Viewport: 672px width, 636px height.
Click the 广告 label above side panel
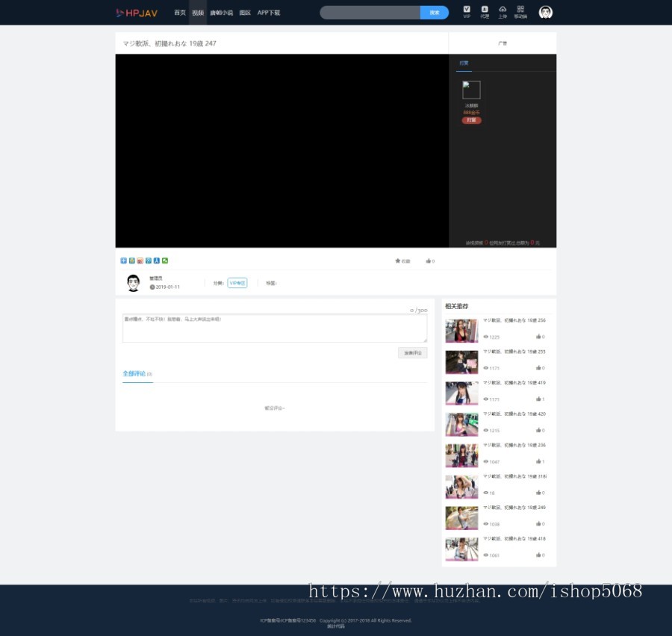point(503,43)
